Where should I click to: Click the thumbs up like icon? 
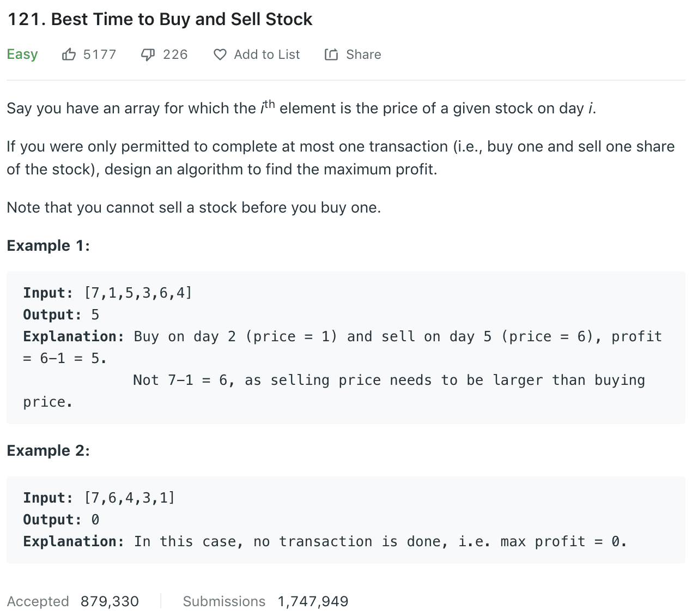tap(69, 55)
